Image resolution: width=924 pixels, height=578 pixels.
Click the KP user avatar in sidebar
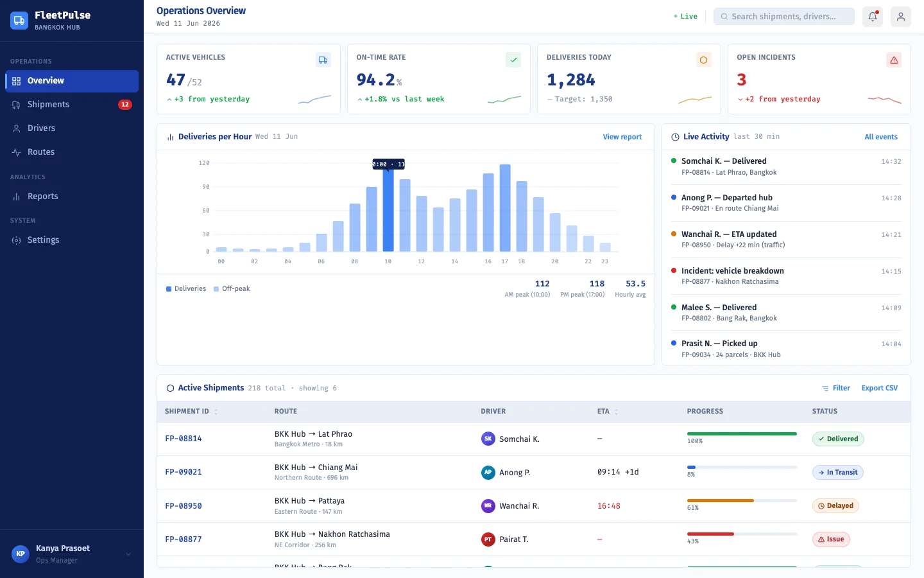[21, 554]
